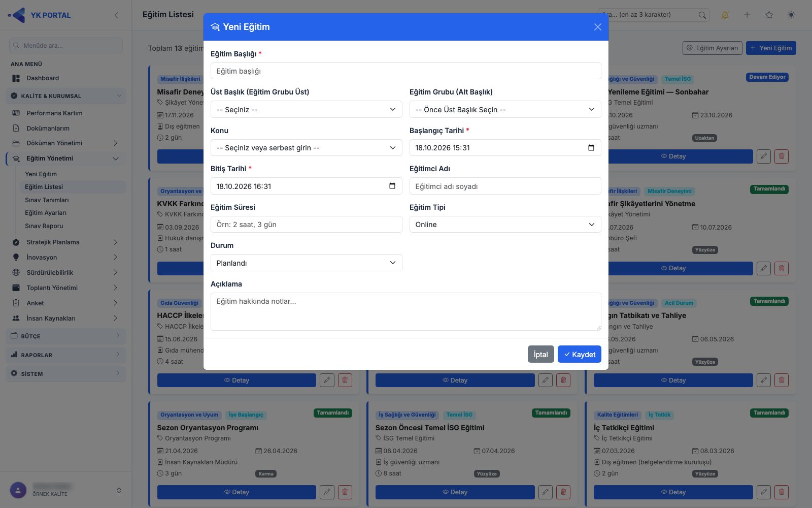Close the Yeni Eğitim dialog
The height and width of the screenshot is (508, 812).
597,27
